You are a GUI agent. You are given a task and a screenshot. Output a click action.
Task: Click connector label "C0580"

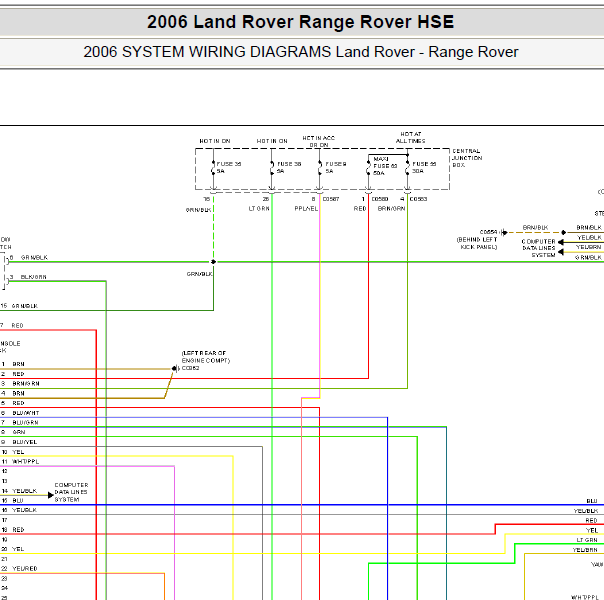(x=380, y=199)
